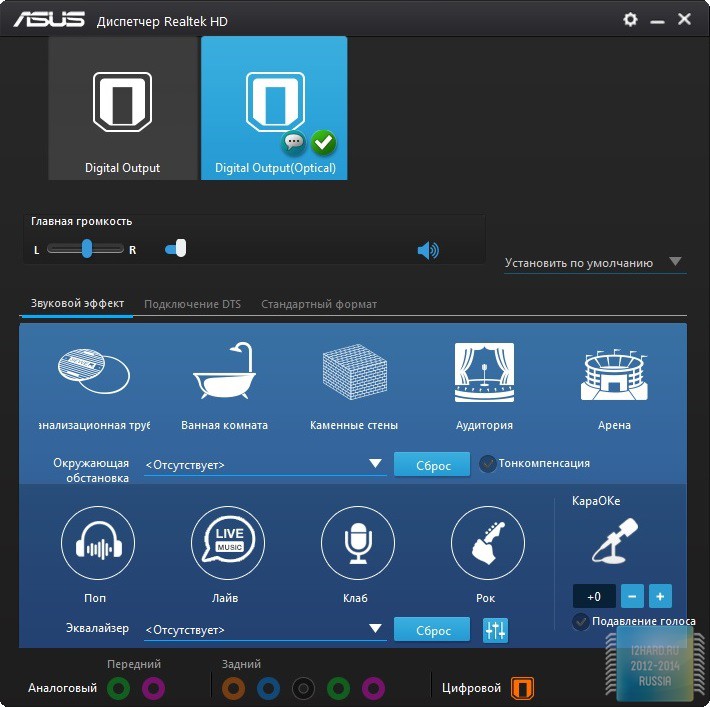Open 'Установить по умолчанию' dropdown
Screen dimensions: 710x707
pyautogui.click(x=595, y=263)
